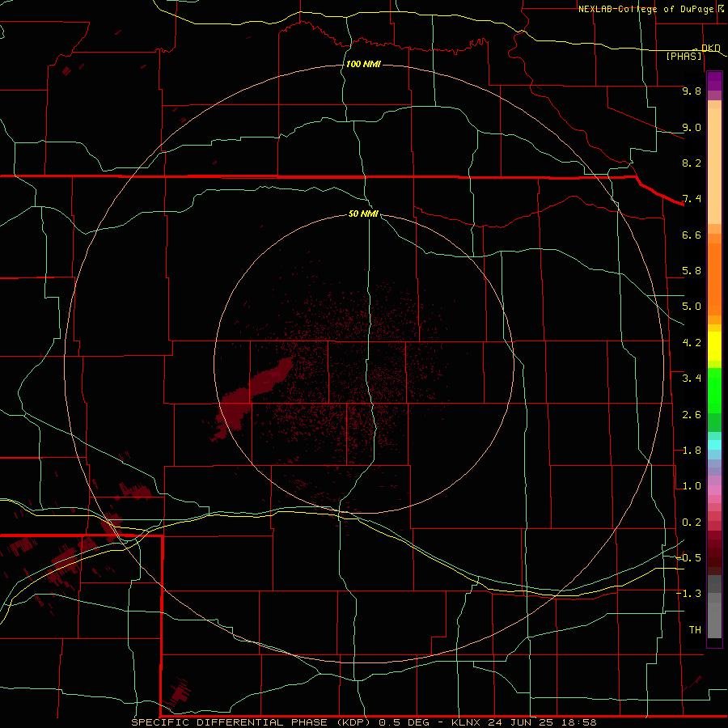Click the 6.6 value on color scale

pos(692,235)
